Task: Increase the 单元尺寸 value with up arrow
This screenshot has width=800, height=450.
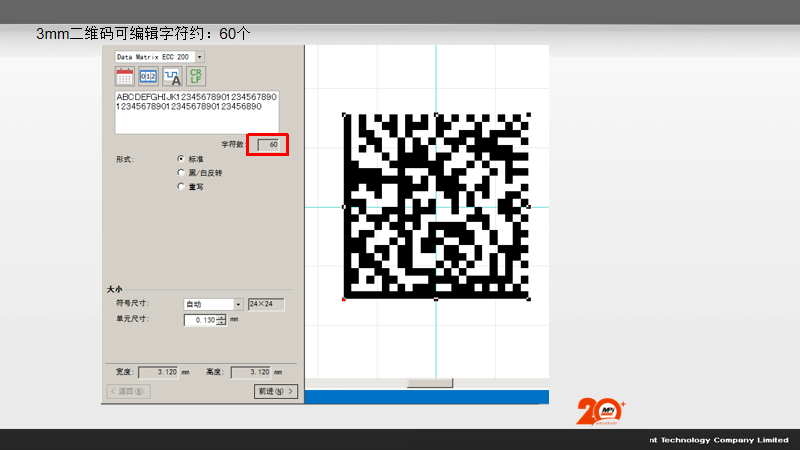Action: (x=221, y=317)
